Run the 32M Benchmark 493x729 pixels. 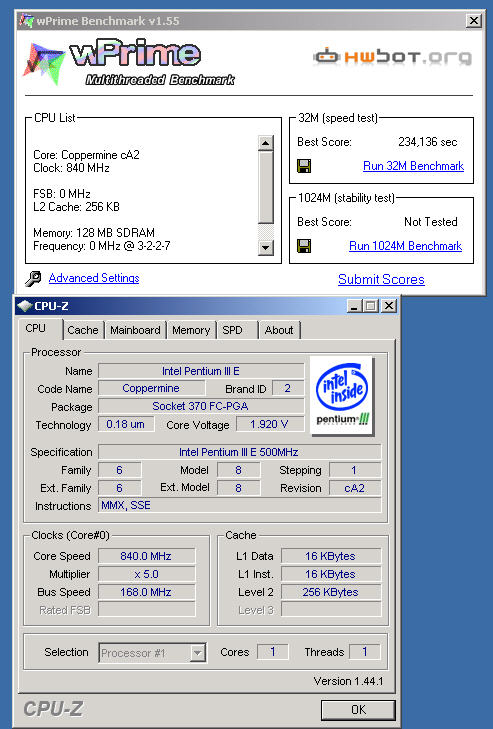click(x=413, y=166)
